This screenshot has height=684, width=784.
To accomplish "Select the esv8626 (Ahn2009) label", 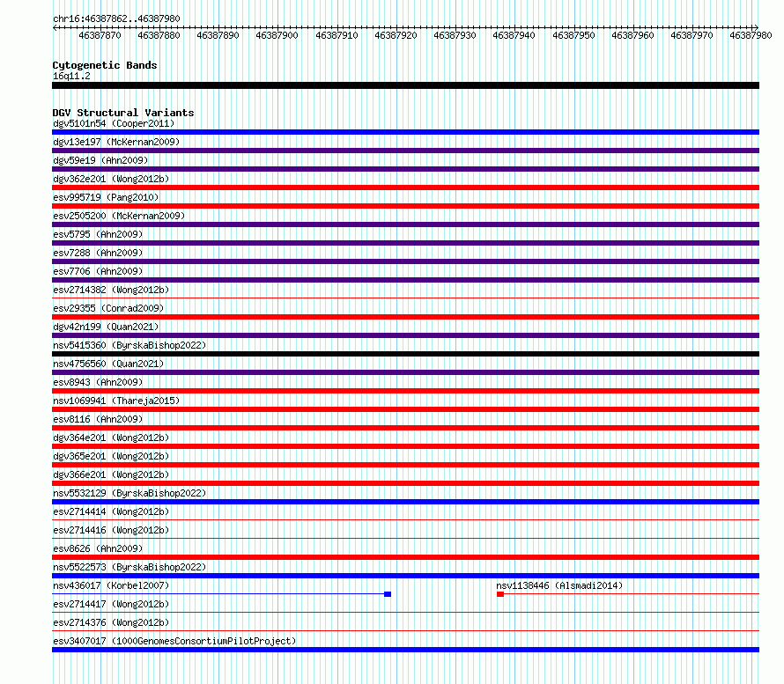I will 98,548.
